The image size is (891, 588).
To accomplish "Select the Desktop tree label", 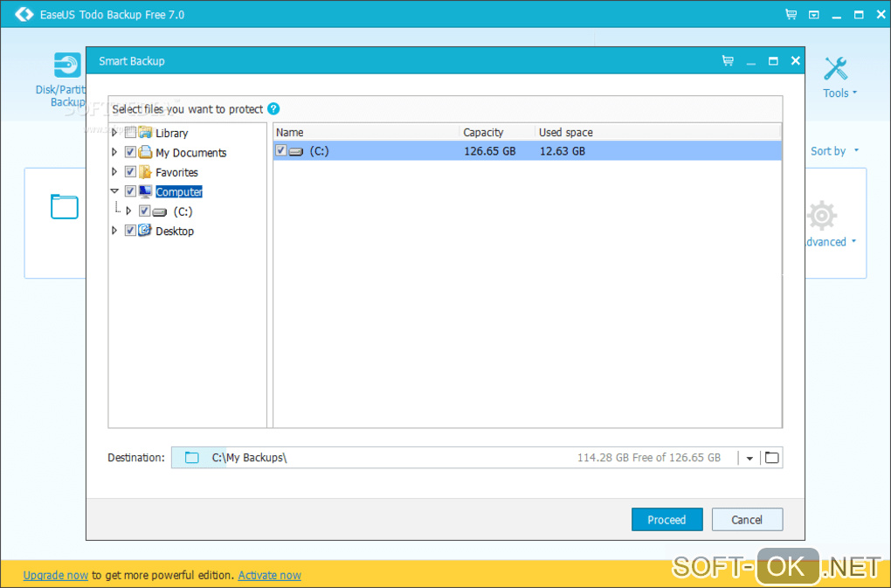I will click(175, 232).
